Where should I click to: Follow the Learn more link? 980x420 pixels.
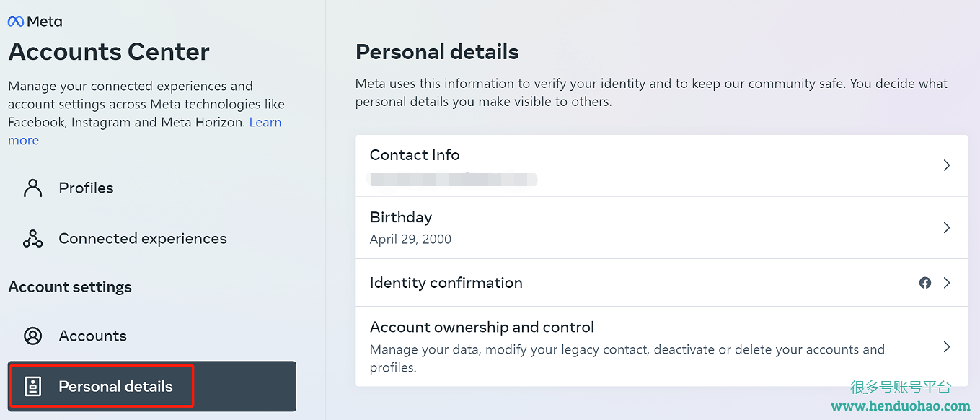[265, 122]
